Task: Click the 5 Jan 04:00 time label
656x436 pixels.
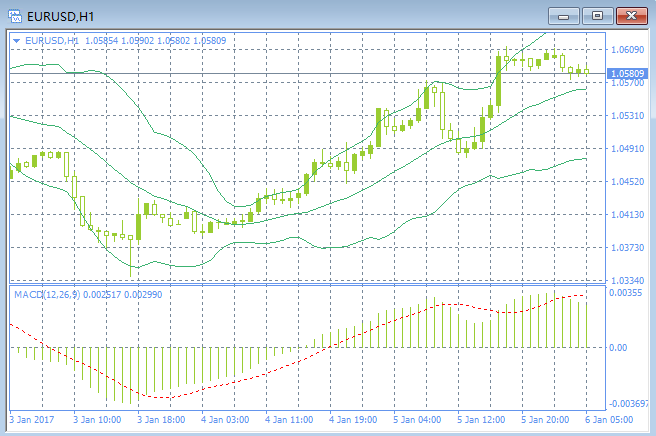Action: click(417, 420)
